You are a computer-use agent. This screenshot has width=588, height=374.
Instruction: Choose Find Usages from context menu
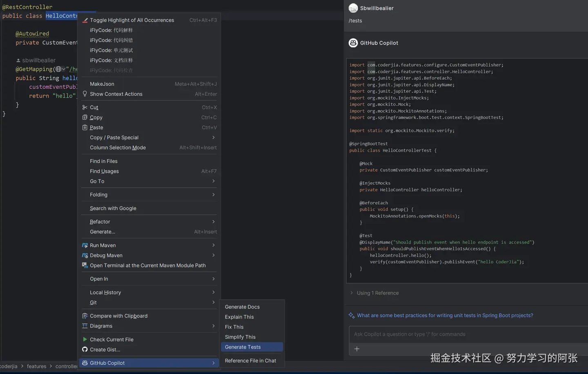click(149, 171)
